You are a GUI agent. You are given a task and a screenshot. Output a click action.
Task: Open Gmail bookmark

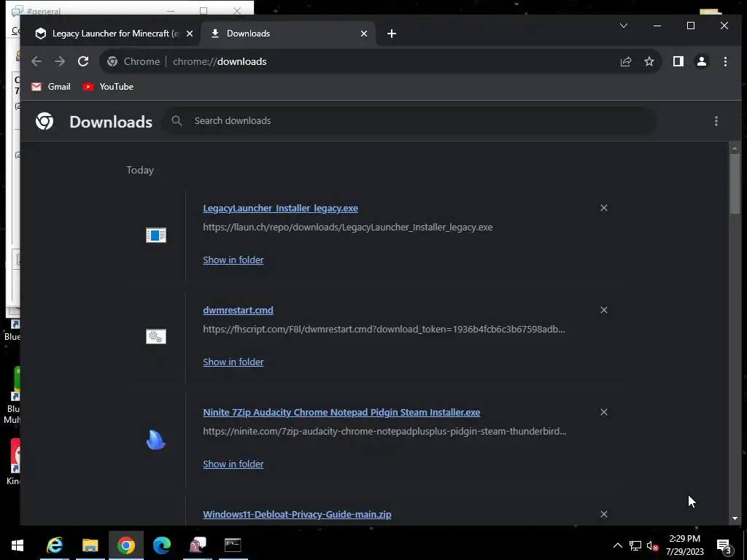pyautogui.click(x=51, y=87)
